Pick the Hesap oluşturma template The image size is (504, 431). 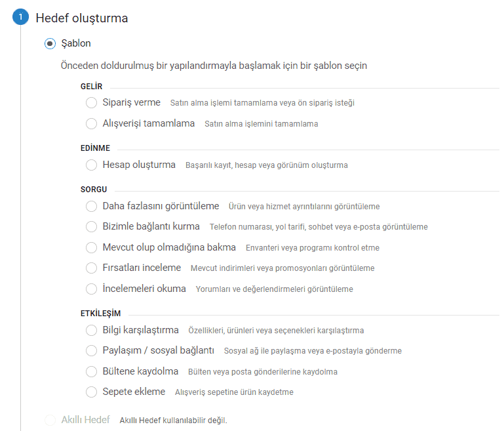click(x=92, y=165)
